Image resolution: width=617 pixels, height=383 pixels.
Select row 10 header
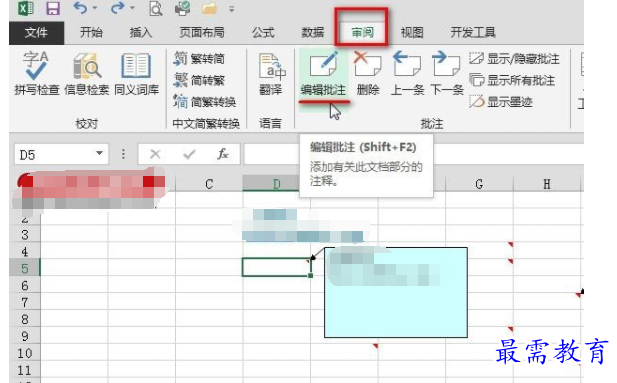pyautogui.click(x=25, y=353)
